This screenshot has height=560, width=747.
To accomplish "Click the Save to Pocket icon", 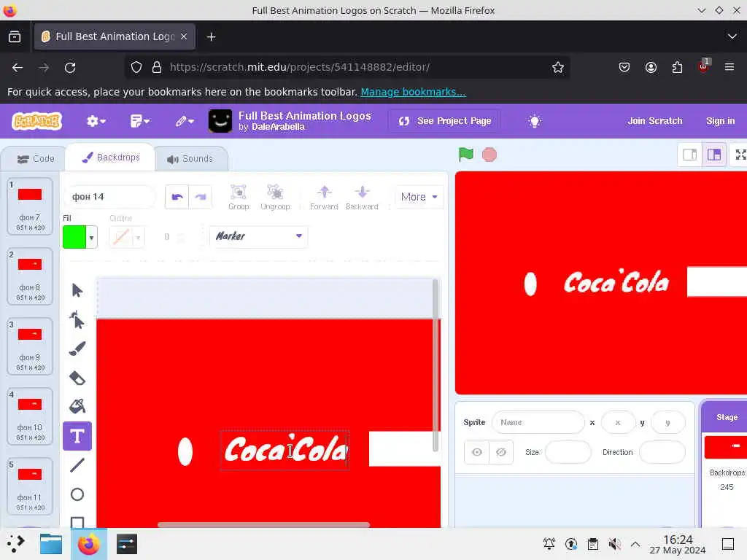I will [x=624, y=67].
